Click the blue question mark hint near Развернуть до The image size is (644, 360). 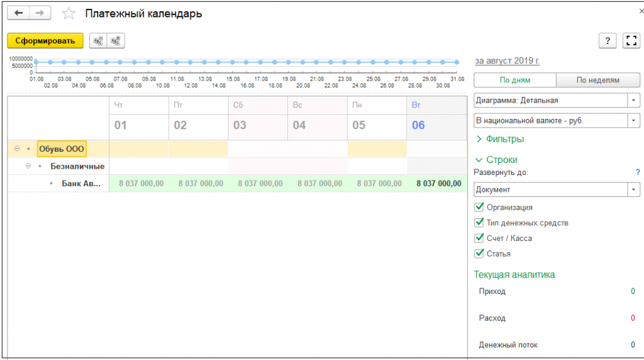click(637, 172)
